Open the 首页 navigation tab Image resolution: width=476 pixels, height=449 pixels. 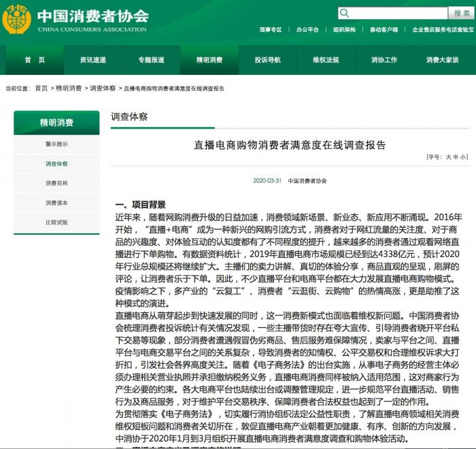point(35,60)
